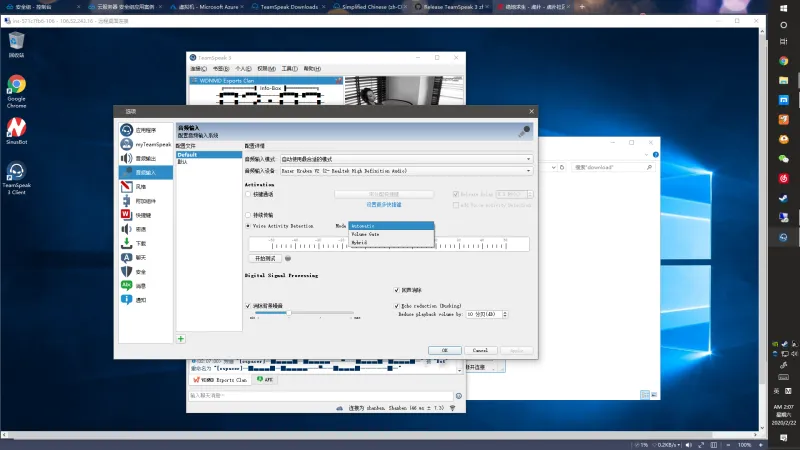Open the Application section in options sidebar
The height and width of the screenshot is (450, 800).
click(145, 130)
